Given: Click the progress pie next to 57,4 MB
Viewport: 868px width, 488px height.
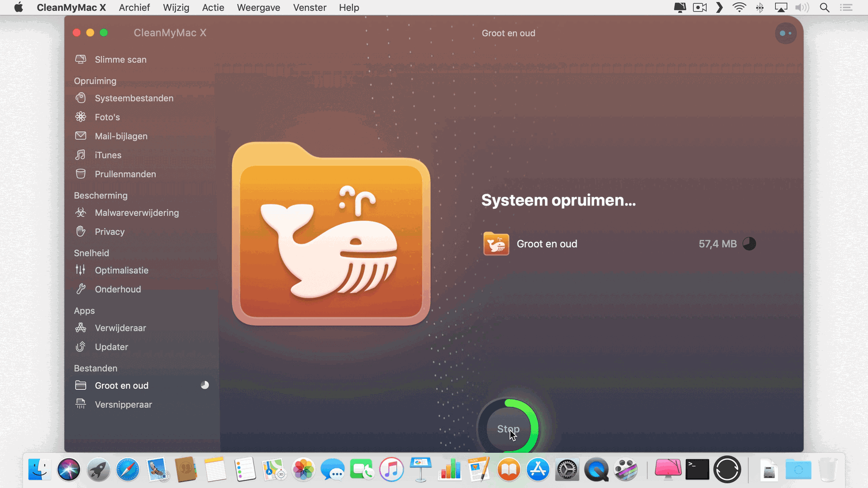Looking at the screenshot, I should point(749,244).
